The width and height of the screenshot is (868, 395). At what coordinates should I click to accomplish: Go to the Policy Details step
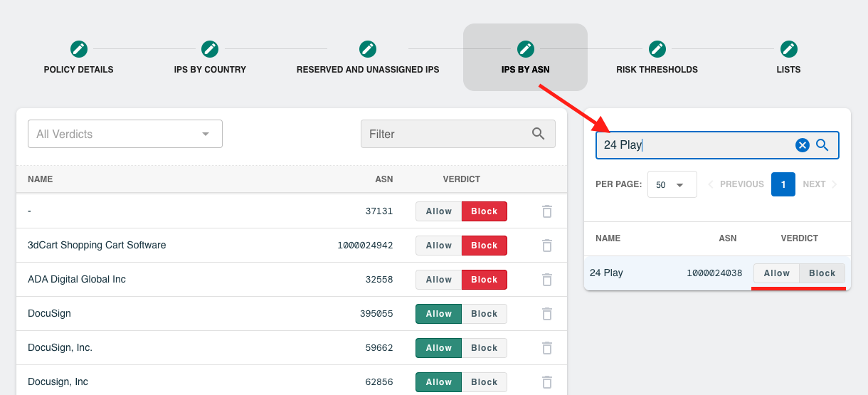[x=79, y=58]
